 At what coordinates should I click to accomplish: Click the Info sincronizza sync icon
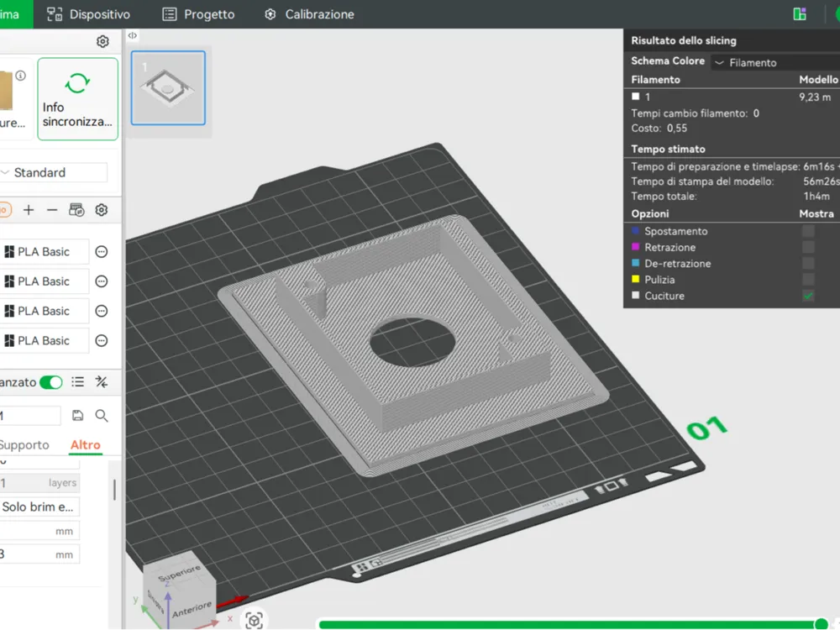[x=77, y=83]
